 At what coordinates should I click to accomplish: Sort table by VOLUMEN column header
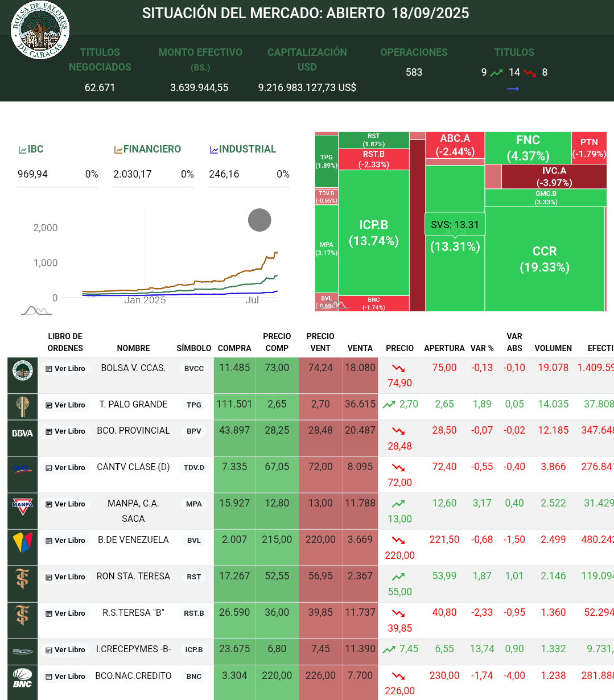point(553,348)
